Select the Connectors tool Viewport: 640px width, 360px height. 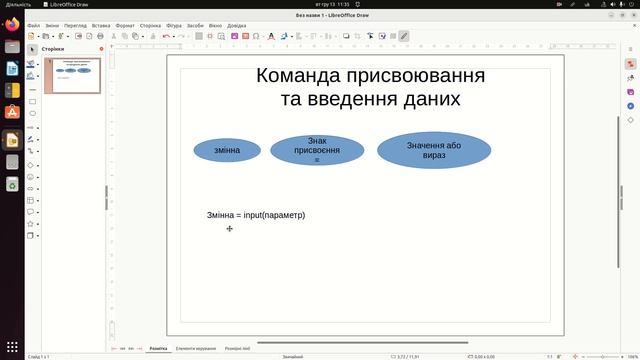pos(31,151)
